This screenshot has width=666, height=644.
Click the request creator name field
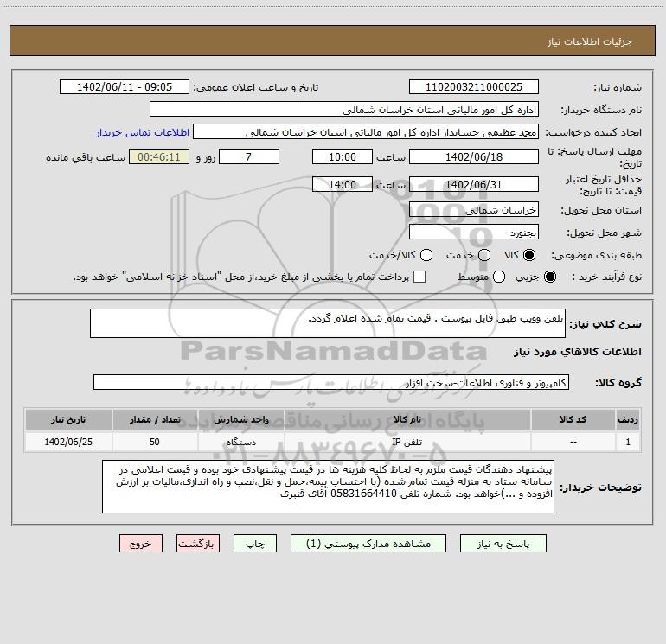366,132
